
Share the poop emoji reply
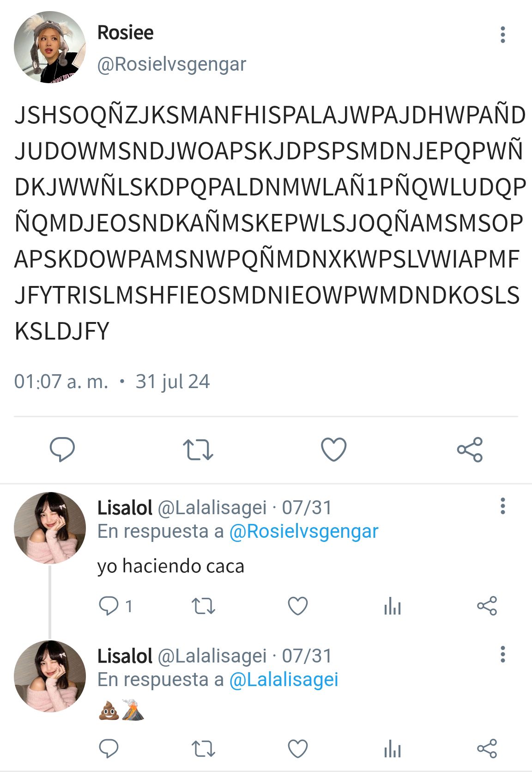point(487,748)
